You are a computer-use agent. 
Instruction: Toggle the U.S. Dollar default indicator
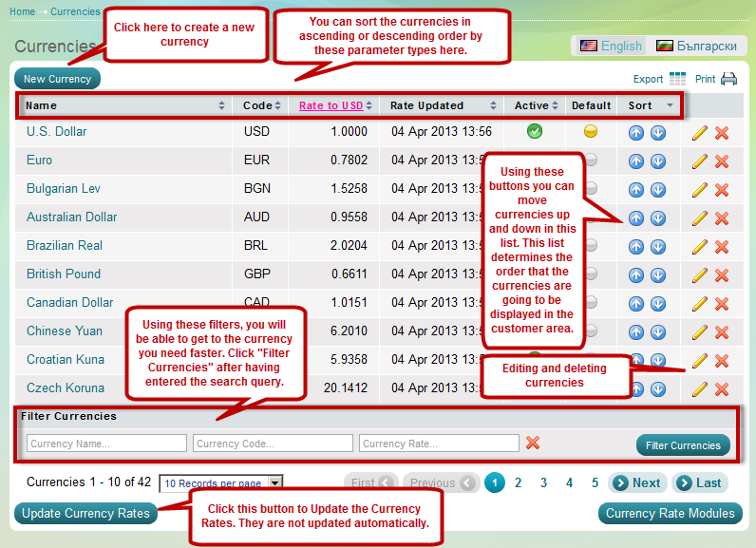[591, 132]
